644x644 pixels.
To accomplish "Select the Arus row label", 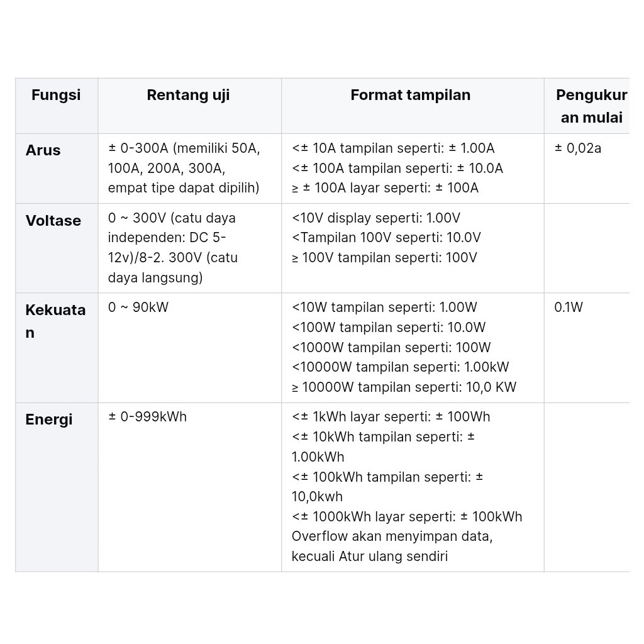I will (43, 150).
